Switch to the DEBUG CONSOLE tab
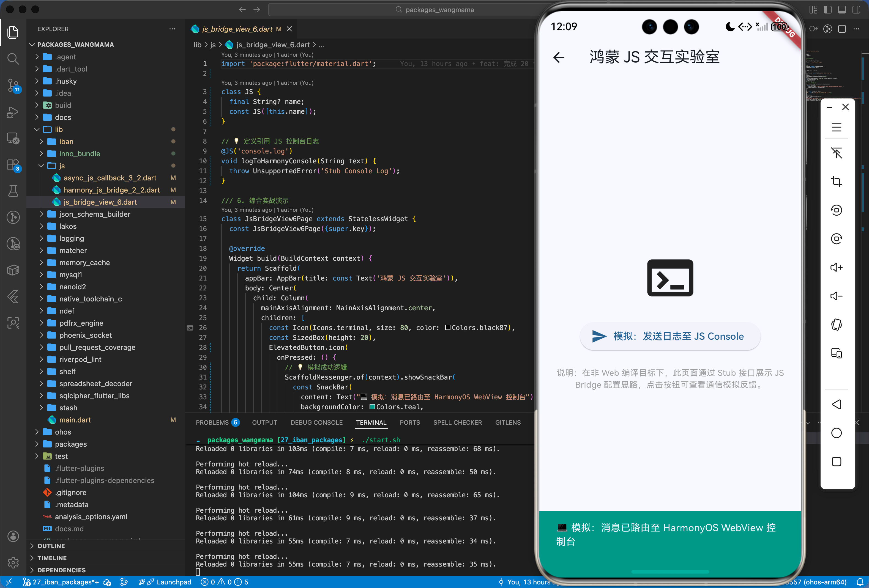 [316, 422]
